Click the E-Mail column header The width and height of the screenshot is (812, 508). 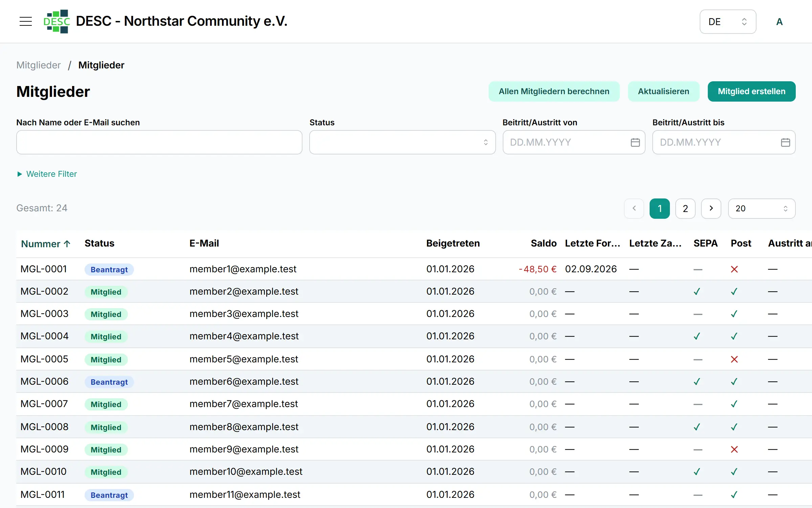tap(204, 243)
